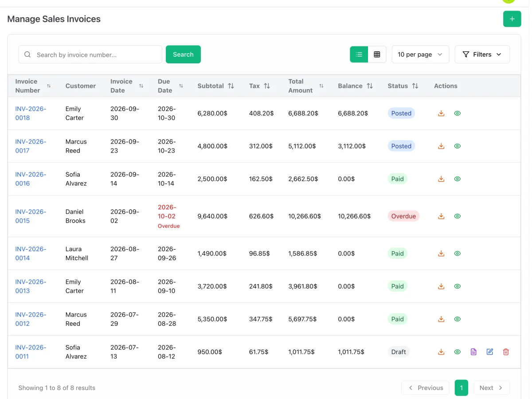The image size is (532, 399).
Task: Click the Paid badge for INV-2026-0016
Action: 398,179
